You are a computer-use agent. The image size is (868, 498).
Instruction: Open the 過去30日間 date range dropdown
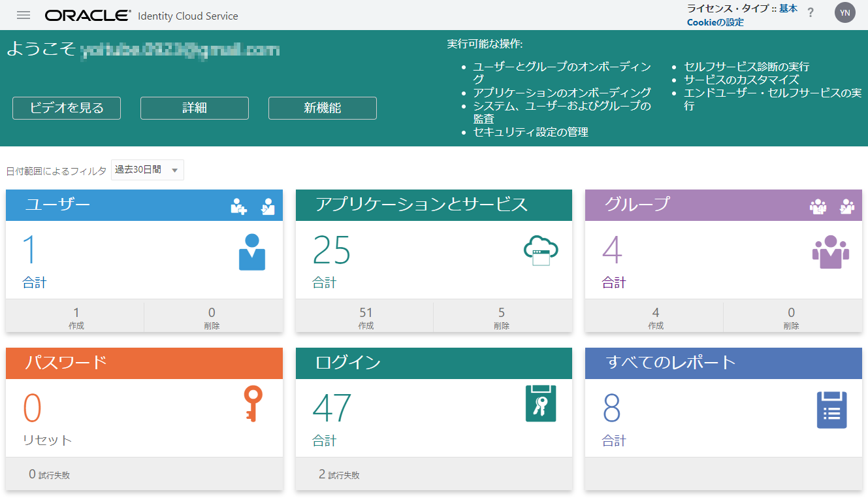point(148,170)
